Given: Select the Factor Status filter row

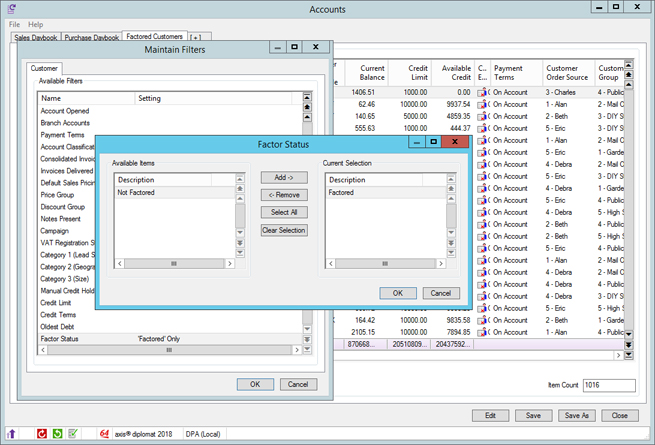Looking at the screenshot, I should (x=170, y=338).
